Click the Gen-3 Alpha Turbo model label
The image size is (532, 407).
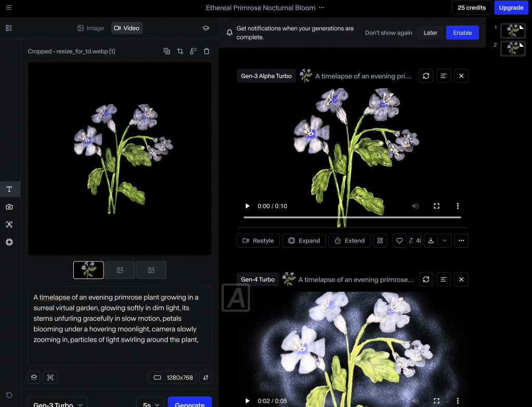(x=267, y=76)
